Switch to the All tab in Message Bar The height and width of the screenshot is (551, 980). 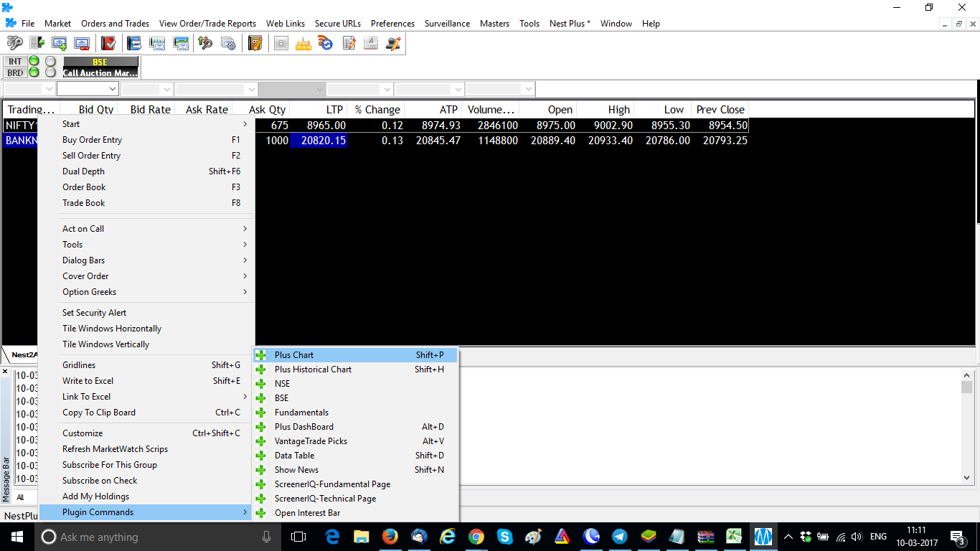20,497
